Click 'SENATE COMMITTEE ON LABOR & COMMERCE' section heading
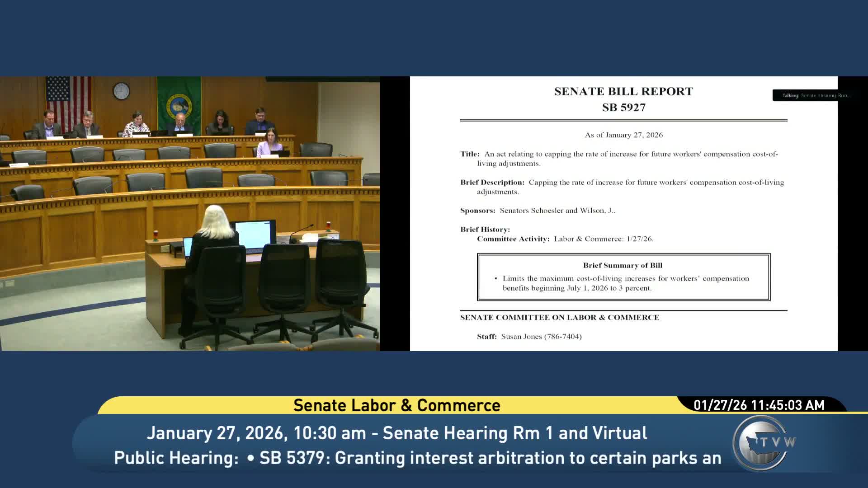The width and height of the screenshot is (868, 488). (x=559, y=318)
